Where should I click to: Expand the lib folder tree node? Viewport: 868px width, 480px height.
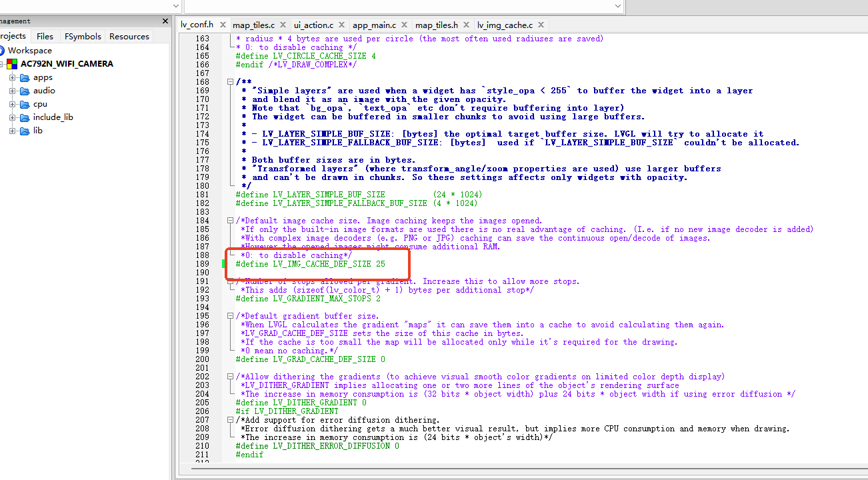click(12, 131)
